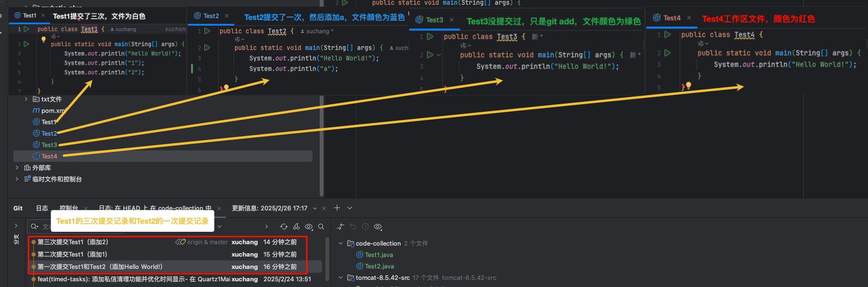This screenshot has width=868, height=287.
Task: Run Test4 class using line 1 gutter arrow
Action: [x=667, y=35]
